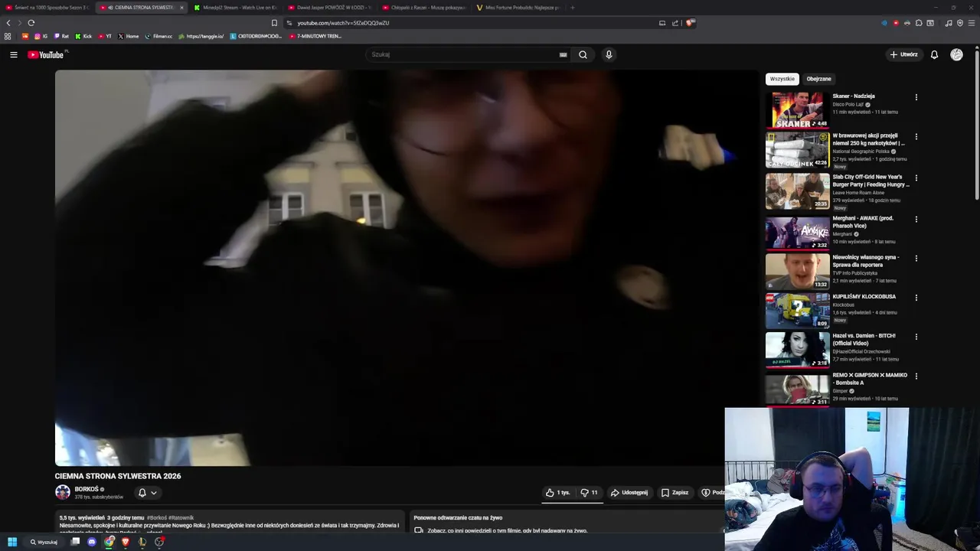The height and width of the screenshot is (551, 980).
Task: Click the main video player area
Action: click(x=407, y=268)
